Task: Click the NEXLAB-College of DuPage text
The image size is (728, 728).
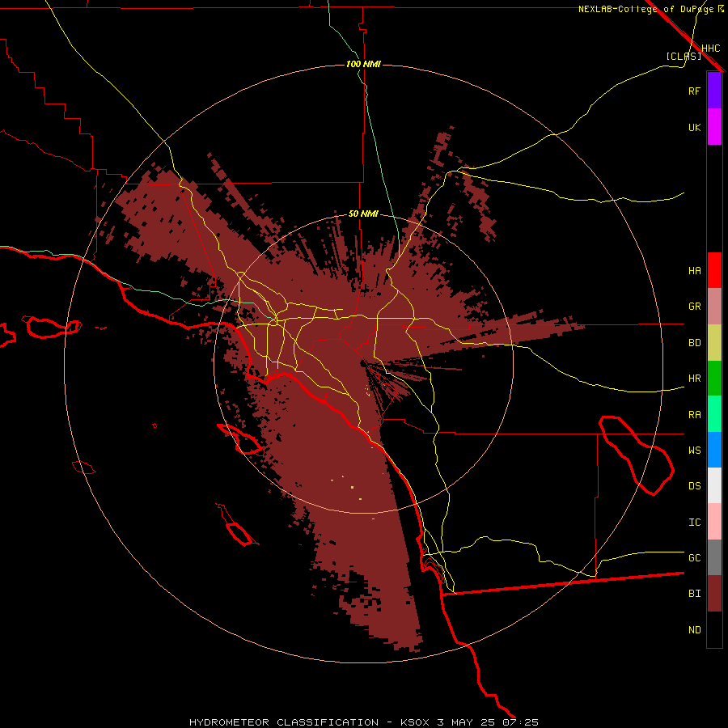Action: tap(645, 9)
